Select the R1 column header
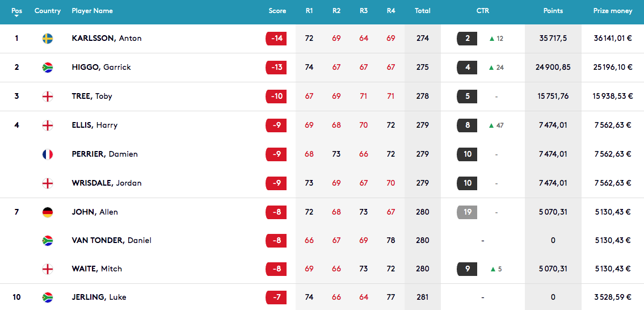The height and width of the screenshot is (310, 644). 309,11
